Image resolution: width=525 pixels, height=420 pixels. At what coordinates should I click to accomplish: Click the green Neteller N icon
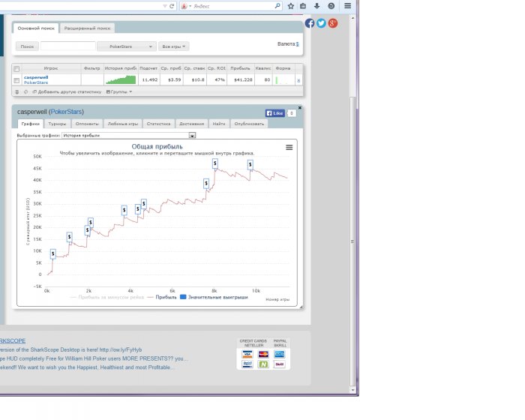click(x=263, y=364)
